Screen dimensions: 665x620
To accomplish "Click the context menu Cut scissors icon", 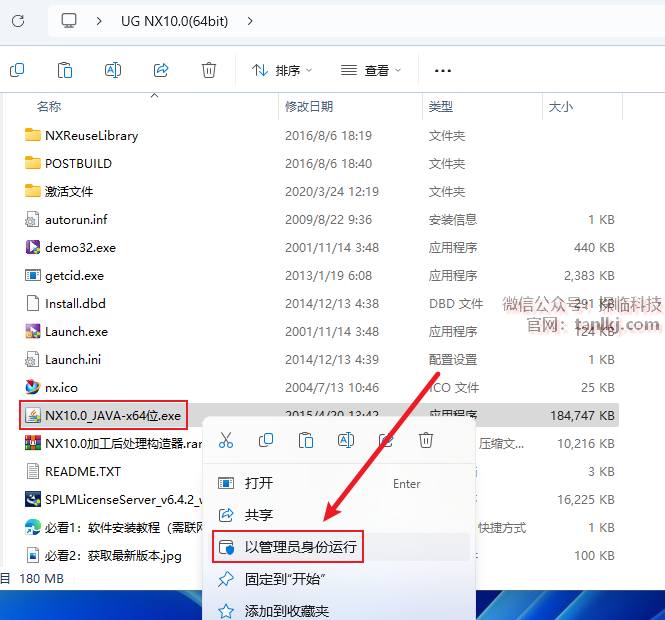I will (x=226, y=440).
